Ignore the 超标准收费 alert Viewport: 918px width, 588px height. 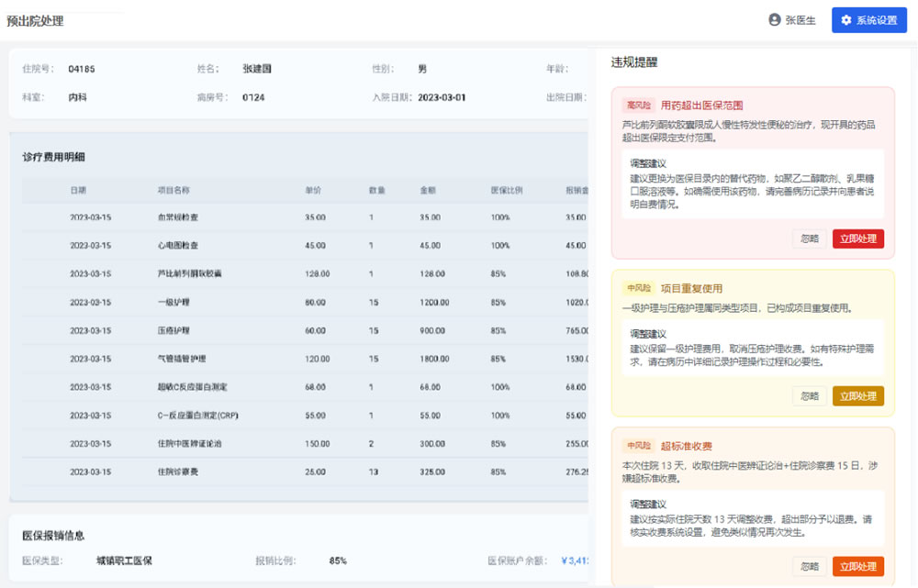809,566
